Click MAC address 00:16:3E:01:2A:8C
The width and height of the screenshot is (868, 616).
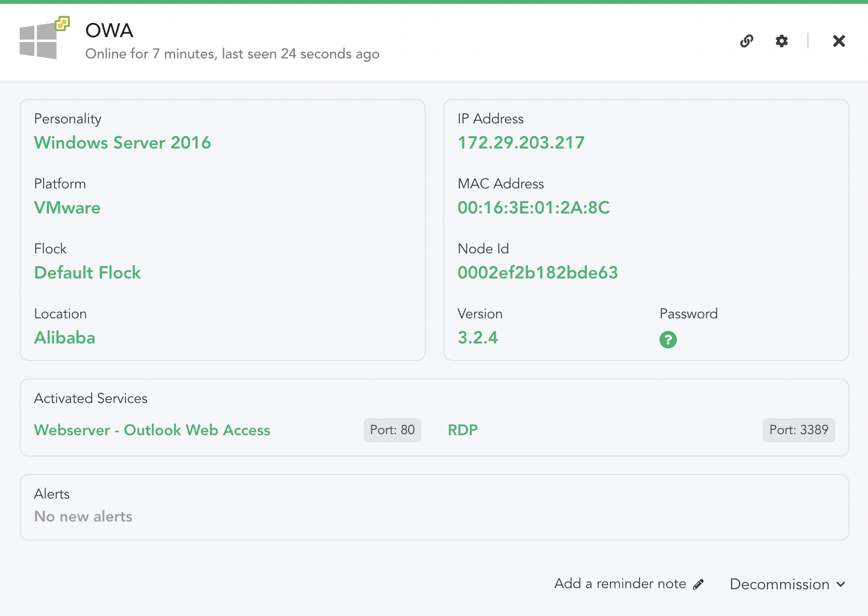pos(533,208)
